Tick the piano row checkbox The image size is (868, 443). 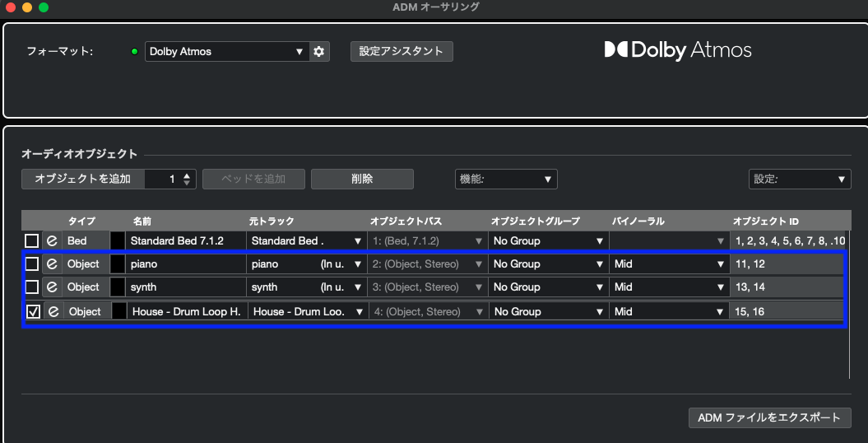click(31, 264)
